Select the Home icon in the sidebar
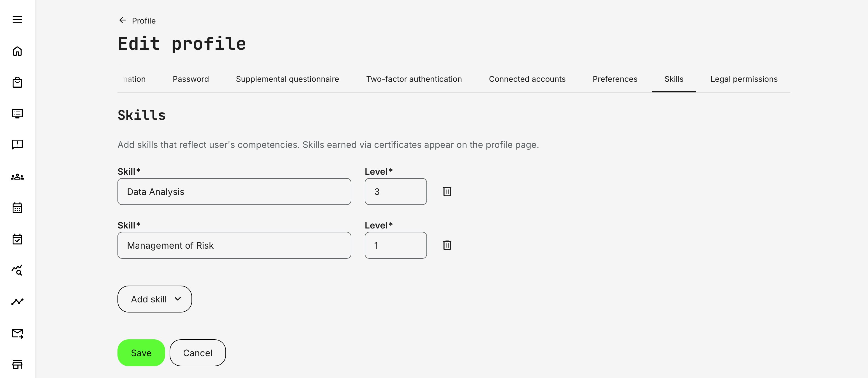868x378 pixels. click(x=17, y=51)
